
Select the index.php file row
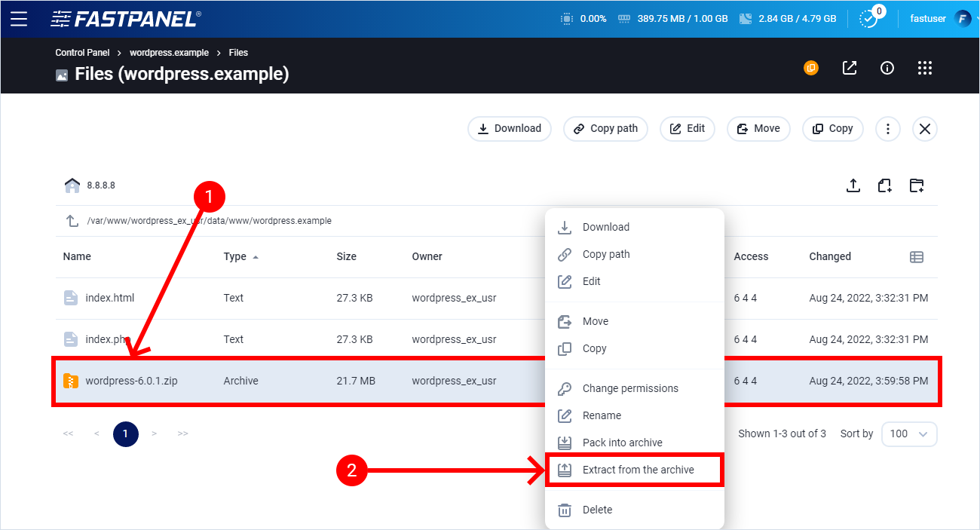tap(496, 339)
